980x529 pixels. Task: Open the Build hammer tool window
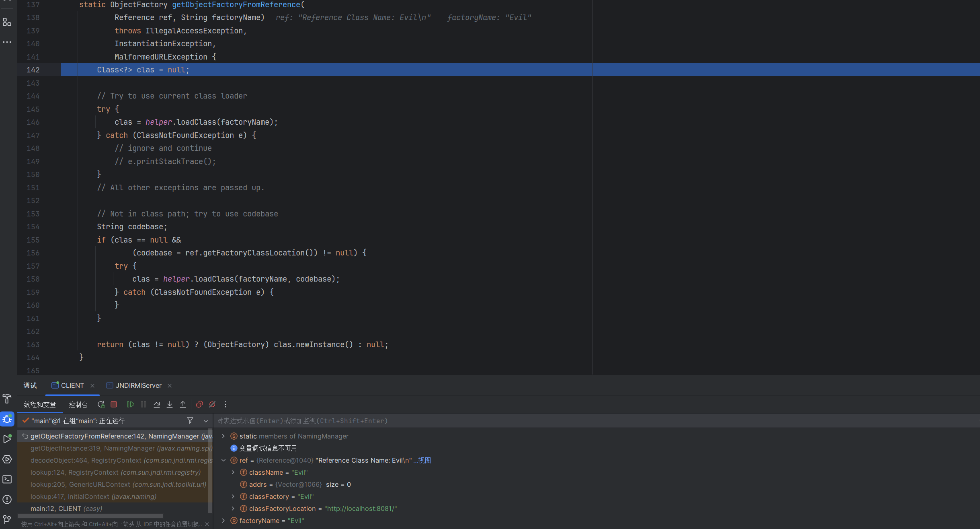(x=7, y=399)
